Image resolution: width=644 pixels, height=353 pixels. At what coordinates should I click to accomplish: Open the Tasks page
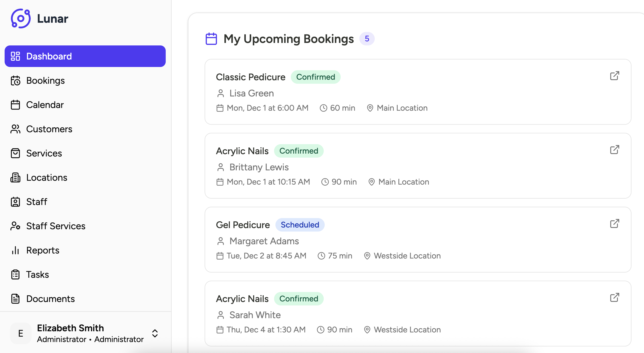click(x=38, y=274)
